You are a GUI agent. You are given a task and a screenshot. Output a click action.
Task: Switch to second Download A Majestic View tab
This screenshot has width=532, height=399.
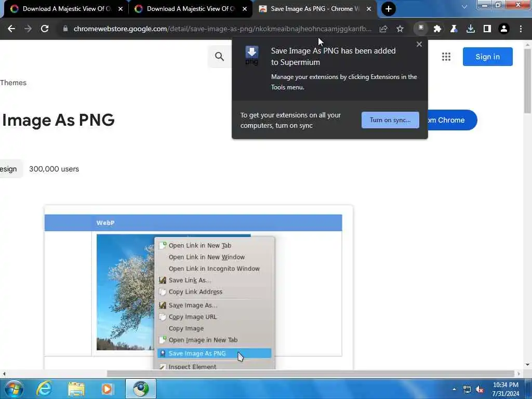coord(191,9)
